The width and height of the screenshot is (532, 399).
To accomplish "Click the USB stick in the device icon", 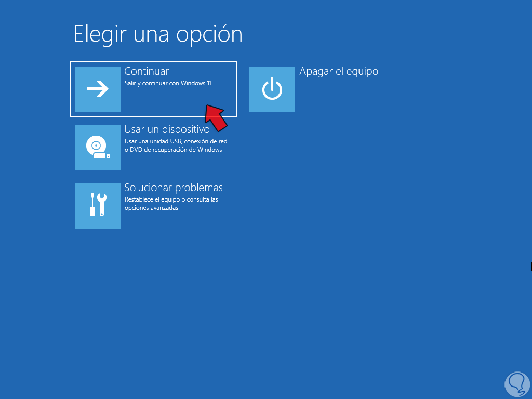I will click(101, 156).
